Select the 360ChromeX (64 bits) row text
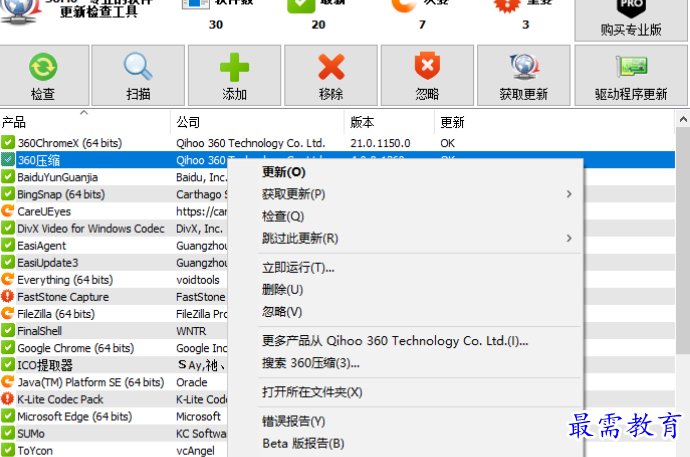This screenshot has width=690, height=457. (70, 143)
